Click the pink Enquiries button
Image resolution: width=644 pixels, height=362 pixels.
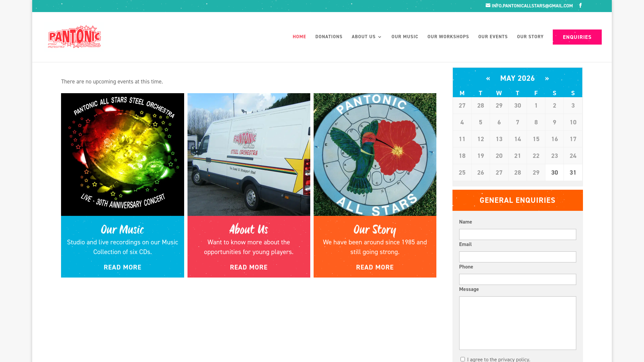(x=577, y=37)
